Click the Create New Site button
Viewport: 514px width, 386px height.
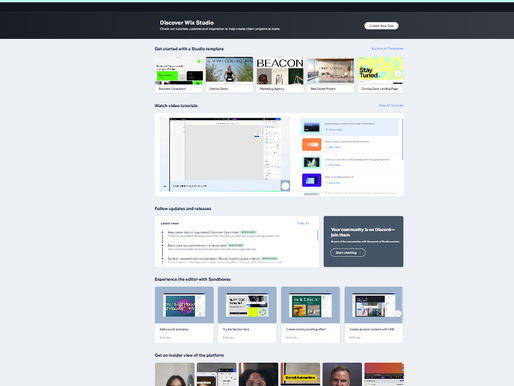pos(381,26)
